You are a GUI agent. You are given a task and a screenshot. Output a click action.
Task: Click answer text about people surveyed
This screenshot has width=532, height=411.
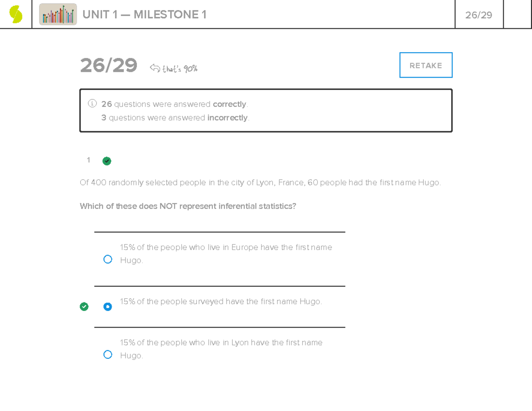click(221, 301)
